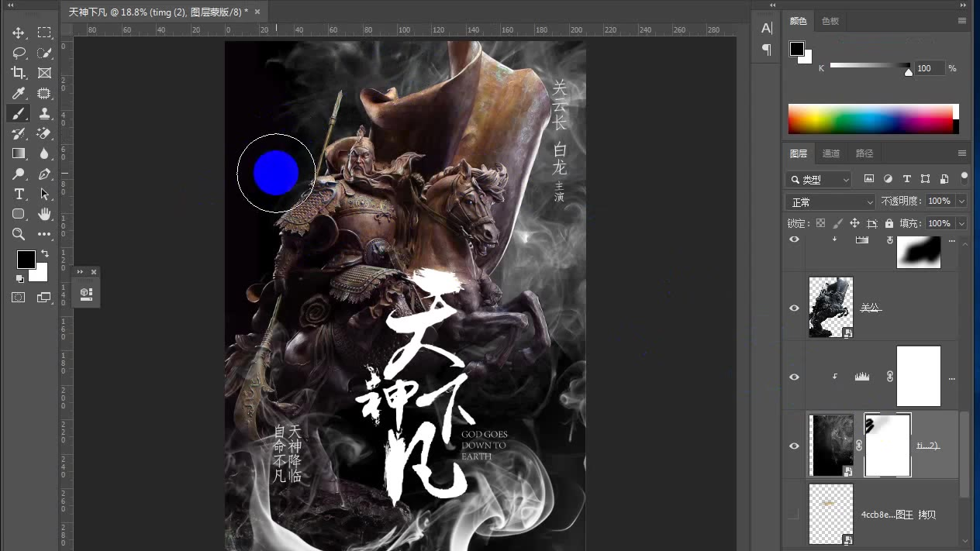This screenshot has width=980, height=551.
Task: Switch to the 通道 tab
Action: (x=831, y=153)
